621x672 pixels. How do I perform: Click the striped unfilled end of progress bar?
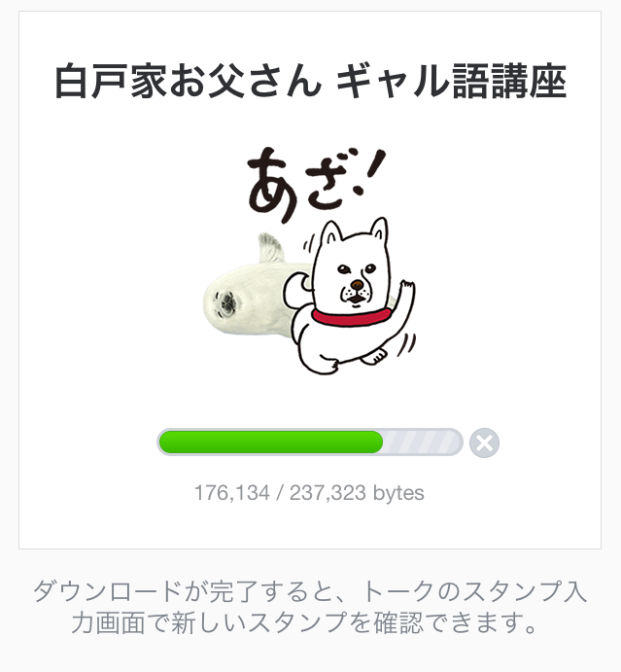[422, 442]
